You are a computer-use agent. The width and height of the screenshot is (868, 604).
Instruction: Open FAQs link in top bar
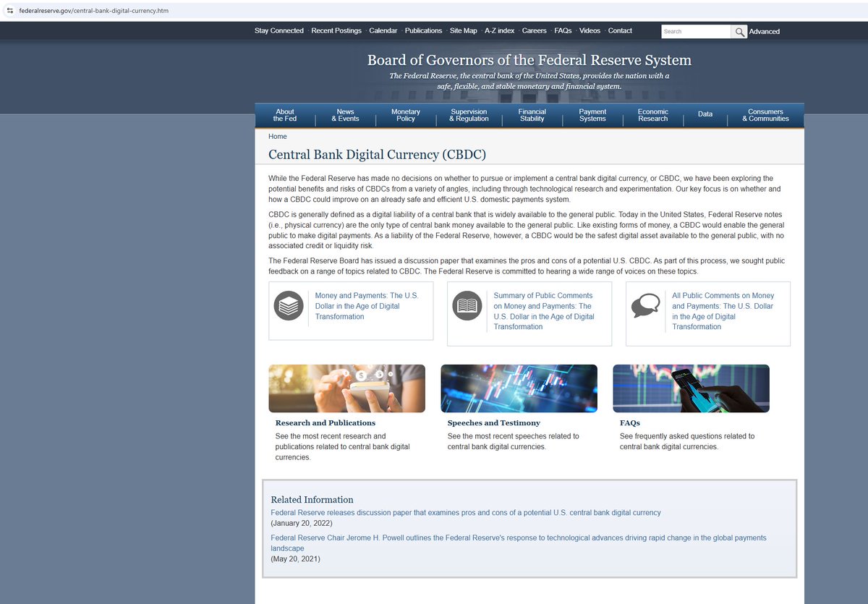coord(563,31)
